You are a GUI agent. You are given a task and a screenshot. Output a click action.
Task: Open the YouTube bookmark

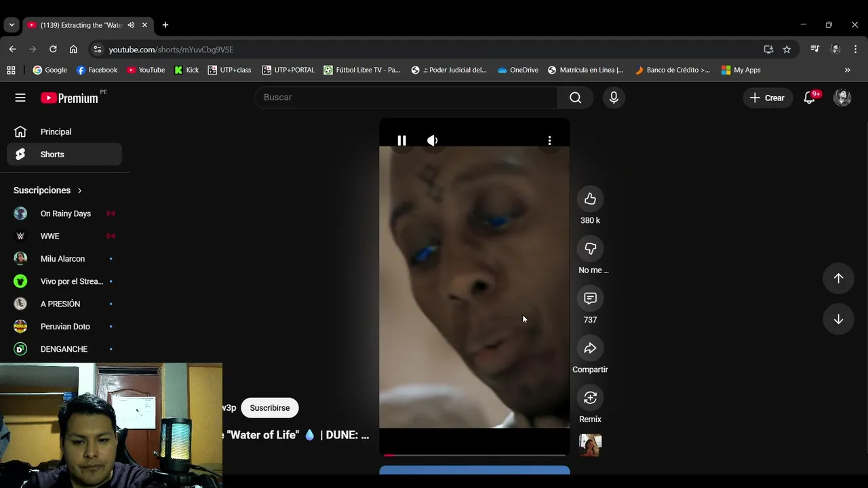point(146,70)
